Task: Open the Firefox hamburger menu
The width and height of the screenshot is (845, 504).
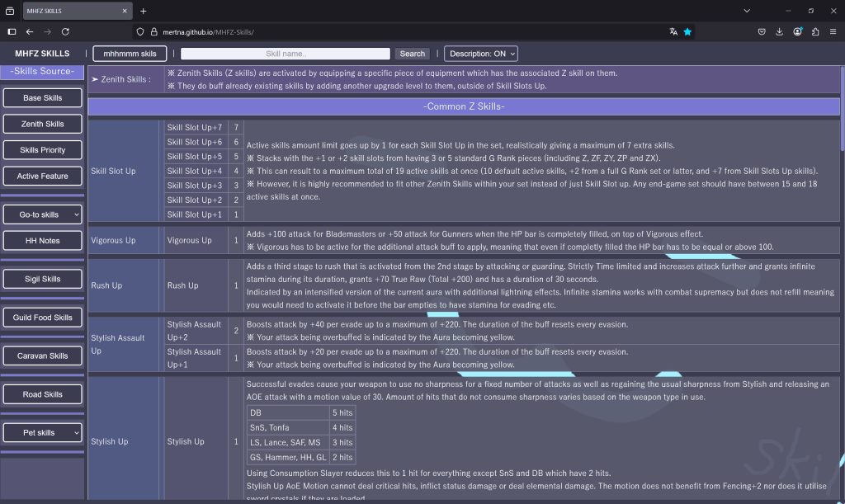Action: tap(833, 31)
